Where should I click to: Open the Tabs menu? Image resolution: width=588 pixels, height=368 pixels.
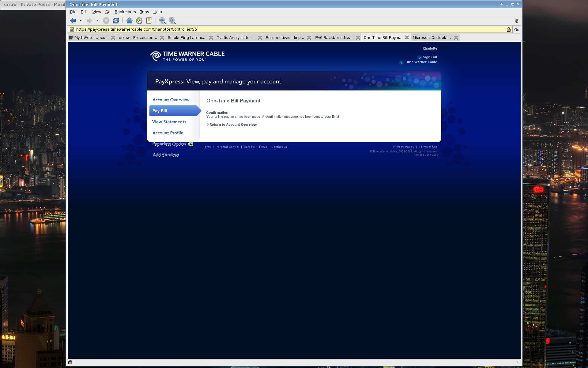coord(145,12)
